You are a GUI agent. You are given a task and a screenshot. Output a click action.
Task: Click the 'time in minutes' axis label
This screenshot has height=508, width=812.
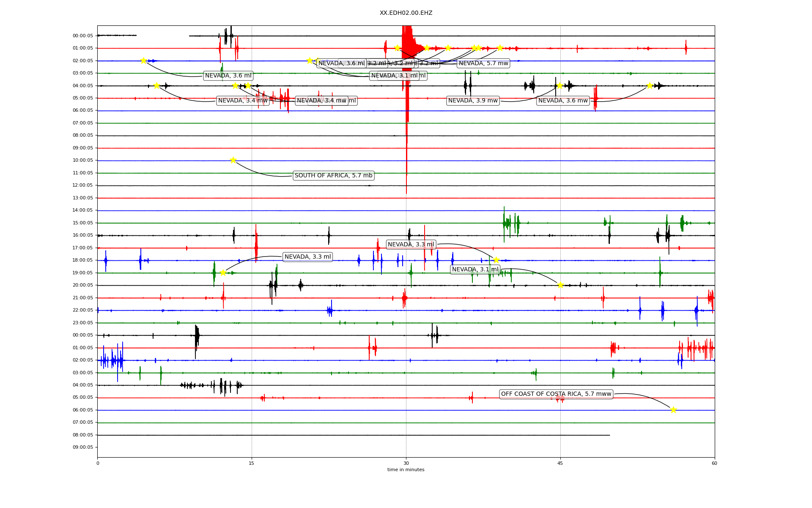point(406,469)
